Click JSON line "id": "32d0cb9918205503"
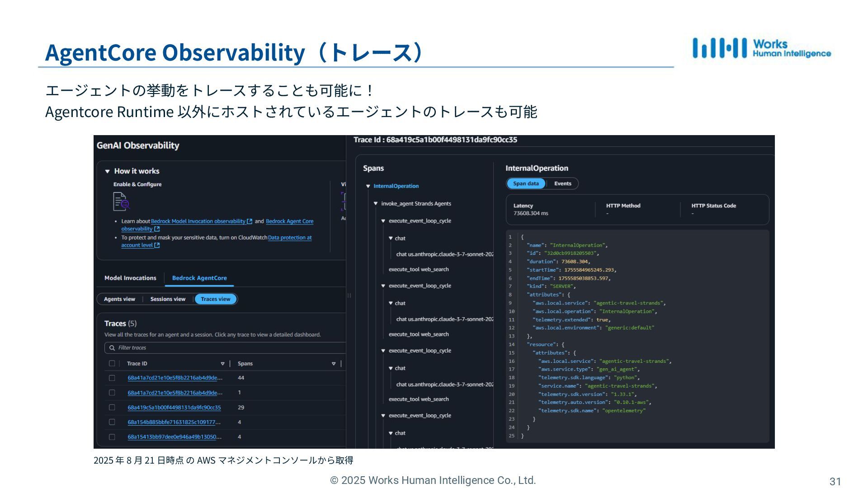Image resolution: width=868 pixels, height=488 pixels. [x=563, y=253]
